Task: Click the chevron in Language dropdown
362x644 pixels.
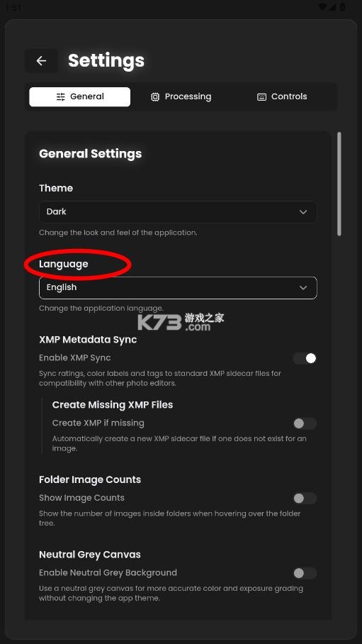Action: (x=303, y=287)
